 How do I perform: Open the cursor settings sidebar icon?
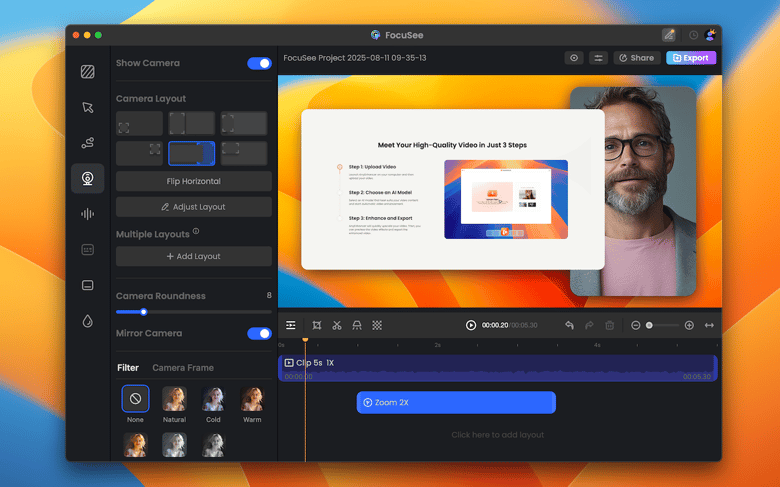click(88, 107)
